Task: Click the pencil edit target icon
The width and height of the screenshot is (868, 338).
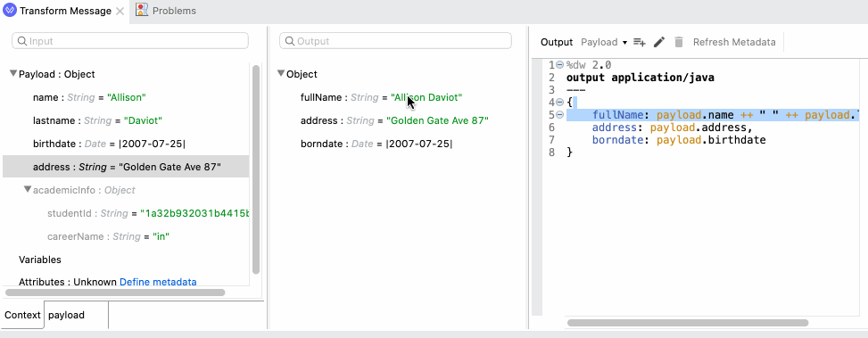Action: pos(658,42)
